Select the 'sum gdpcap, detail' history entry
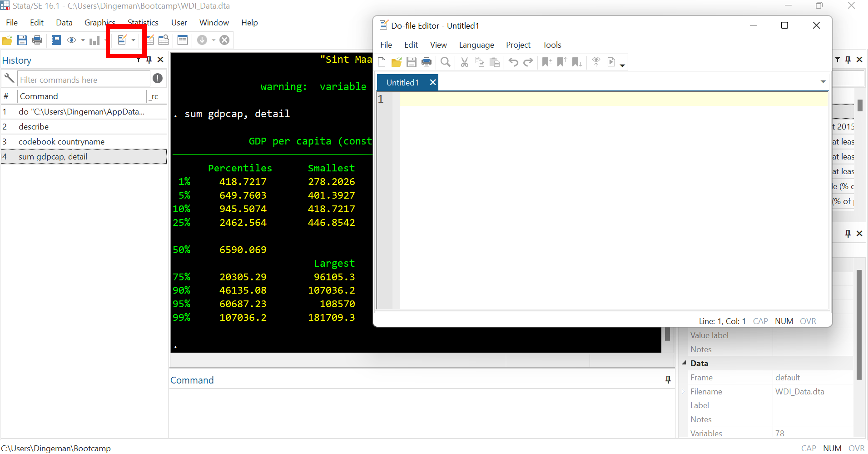This screenshot has width=868, height=454. point(52,156)
